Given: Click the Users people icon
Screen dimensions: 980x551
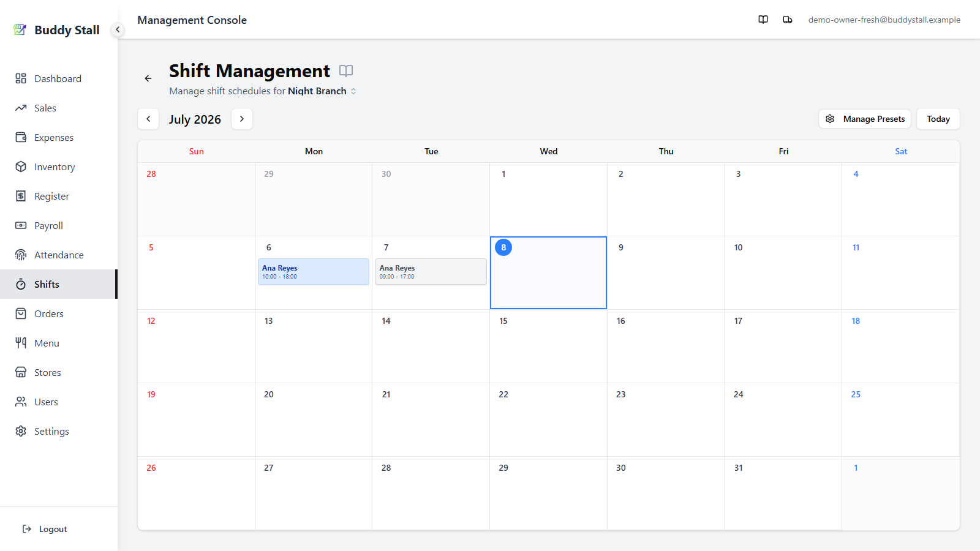Looking at the screenshot, I should point(21,402).
